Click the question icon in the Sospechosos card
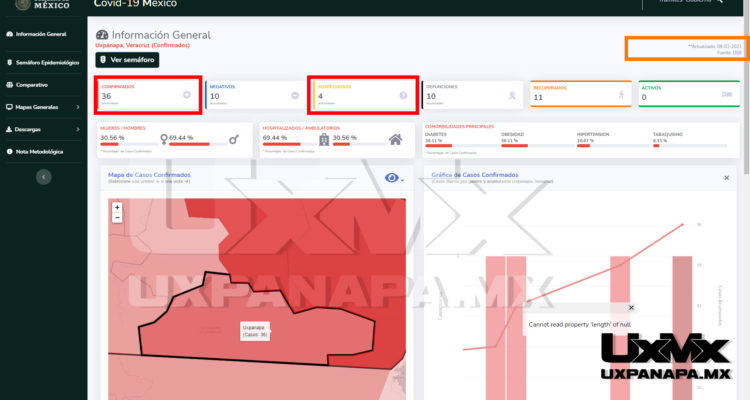Viewport: 750px width, 400px height. [403, 95]
